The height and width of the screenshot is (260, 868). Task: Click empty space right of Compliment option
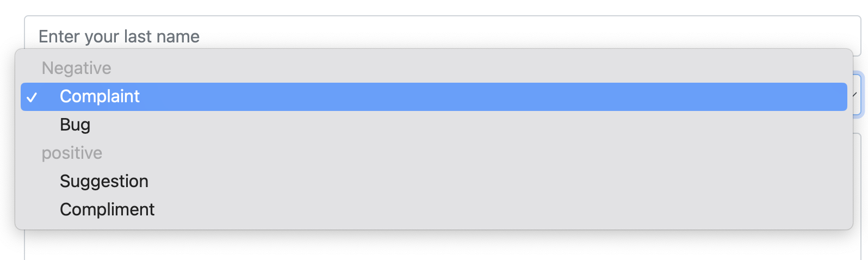pyautogui.click(x=500, y=210)
